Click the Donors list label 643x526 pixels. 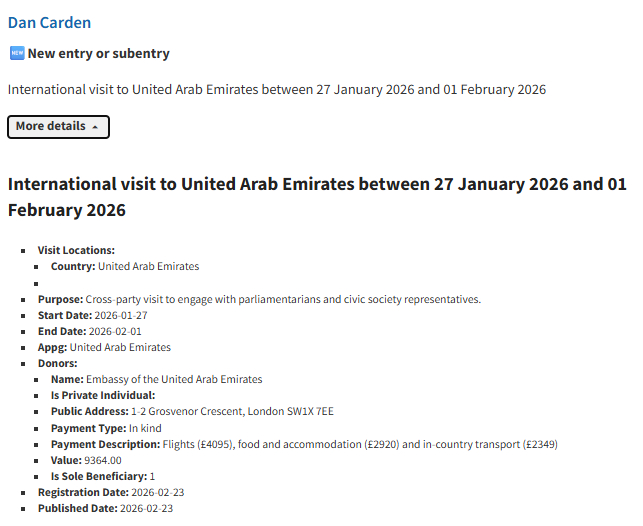[x=57, y=363]
